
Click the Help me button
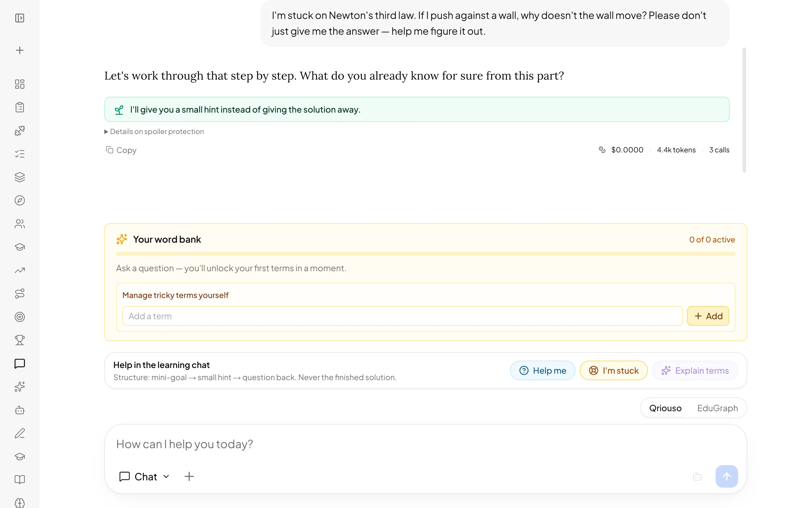click(542, 370)
